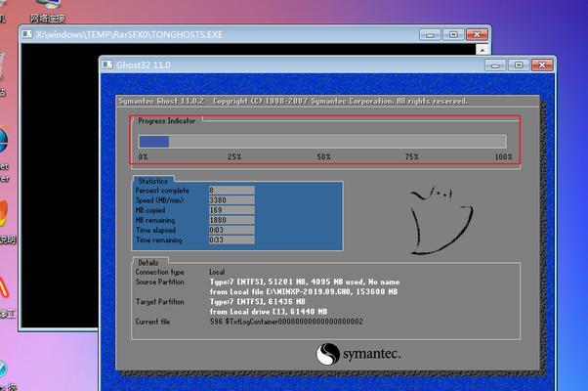The image size is (588, 391).
Task: Click the TONGHOSTS.EXE window title path
Action: 129,34
